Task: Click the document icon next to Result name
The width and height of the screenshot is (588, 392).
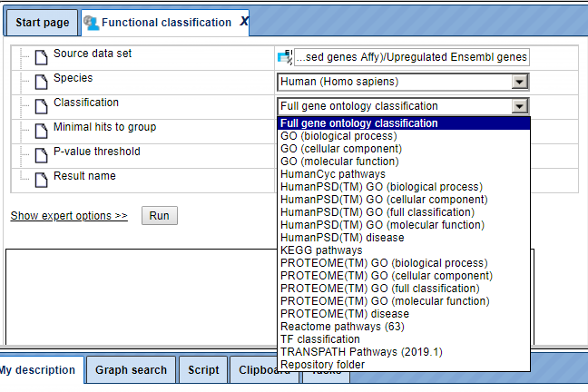Action: point(41,180)
